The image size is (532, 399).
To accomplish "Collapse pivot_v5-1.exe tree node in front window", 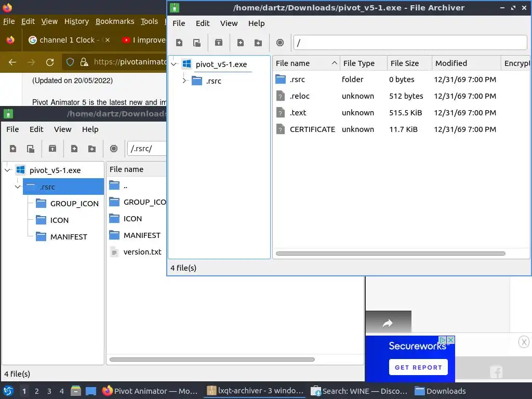I will tap(174, 64).
